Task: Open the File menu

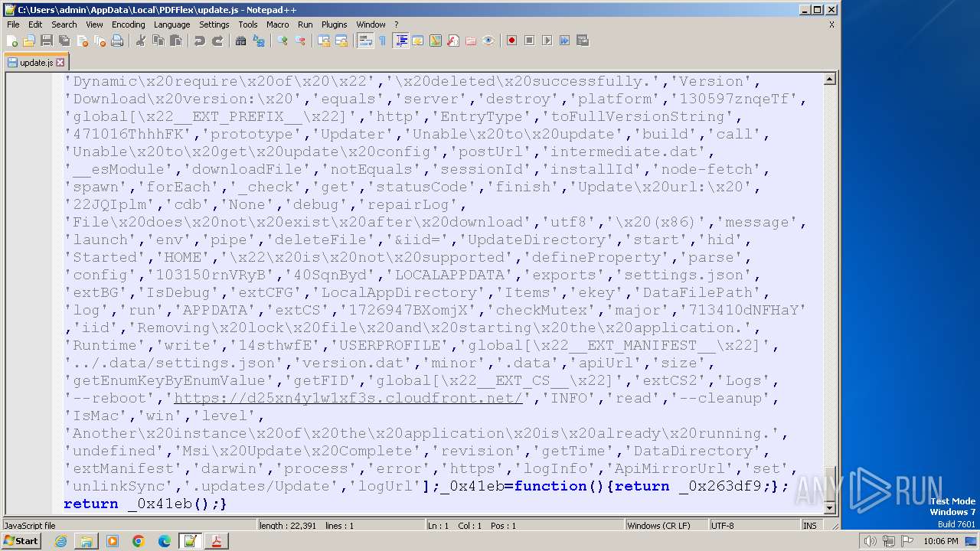Action: pyautogui.click(x=13, y=24)
